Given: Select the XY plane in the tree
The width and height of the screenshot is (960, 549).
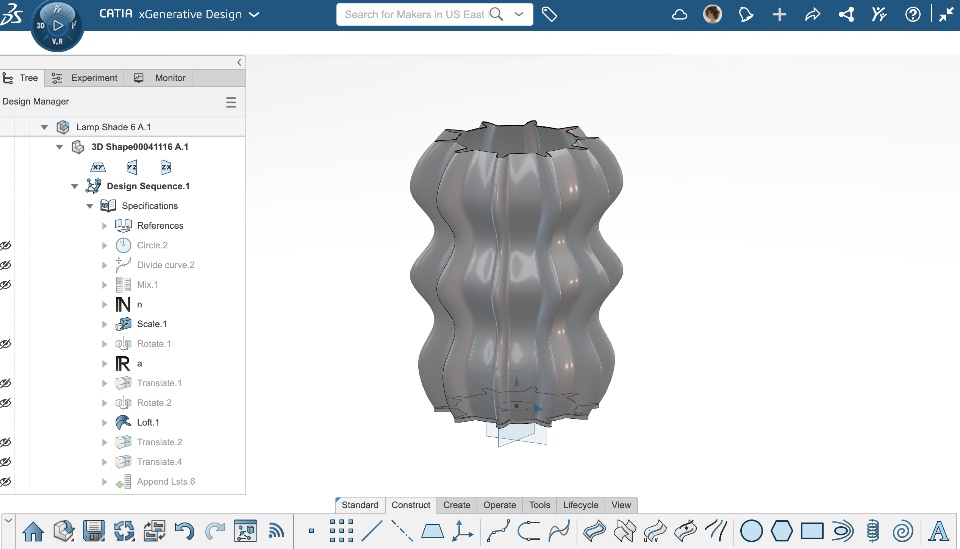Looking at the screenshot, I should click(x=98, y=167).
